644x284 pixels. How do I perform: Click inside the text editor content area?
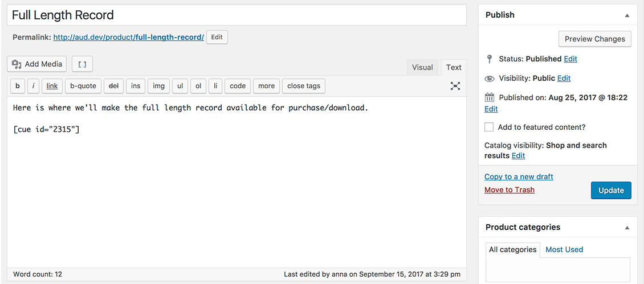coord(237,182)
